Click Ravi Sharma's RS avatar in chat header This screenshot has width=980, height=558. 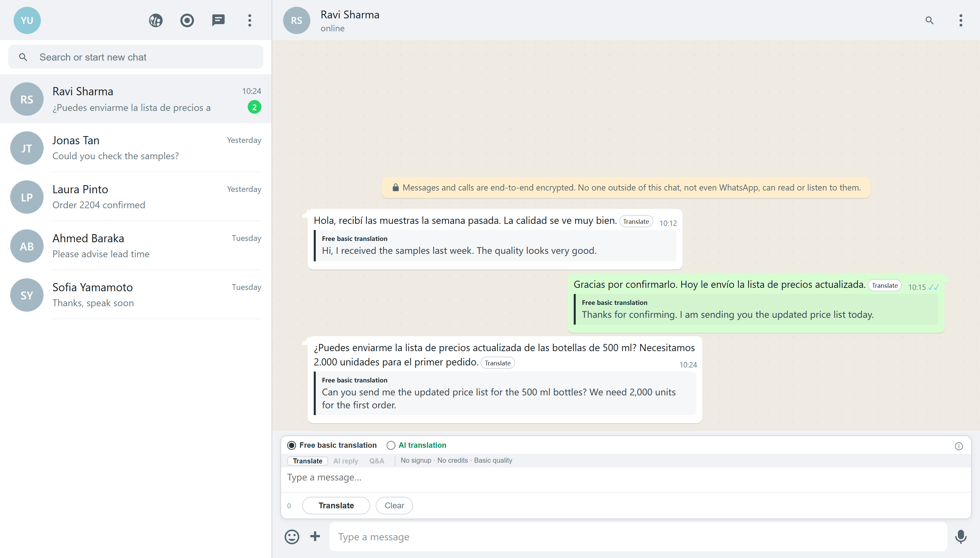297,20
